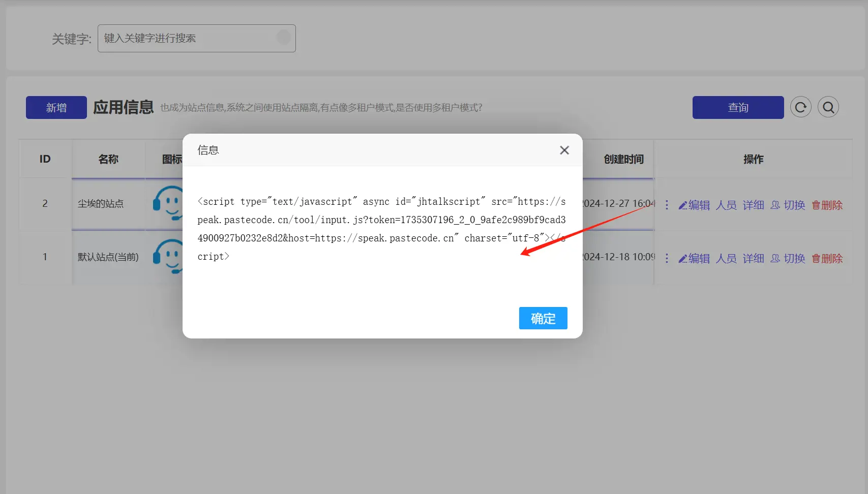868x494 pixels.
Task: Click the 应用信息 heading
Action: tap(123, 107)
